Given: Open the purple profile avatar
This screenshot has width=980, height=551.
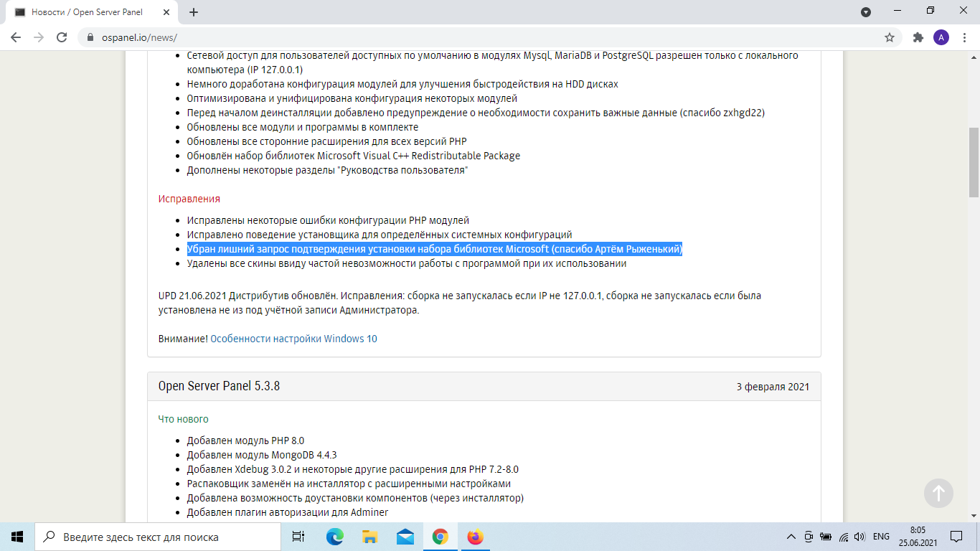Looking at the screenshot, I should 941,37.
